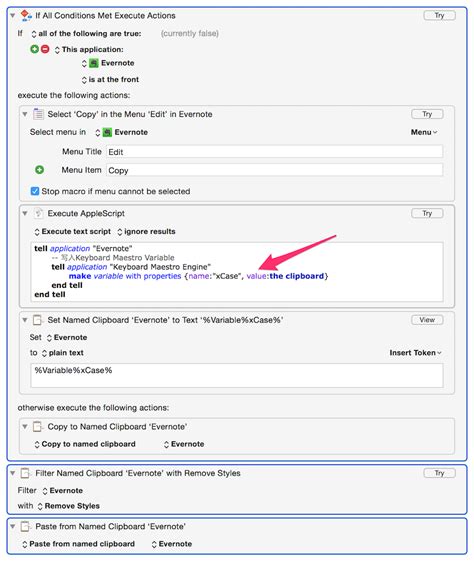Click 'execute the following actions:' label
The image size is (474, 563).
point(74,96)
